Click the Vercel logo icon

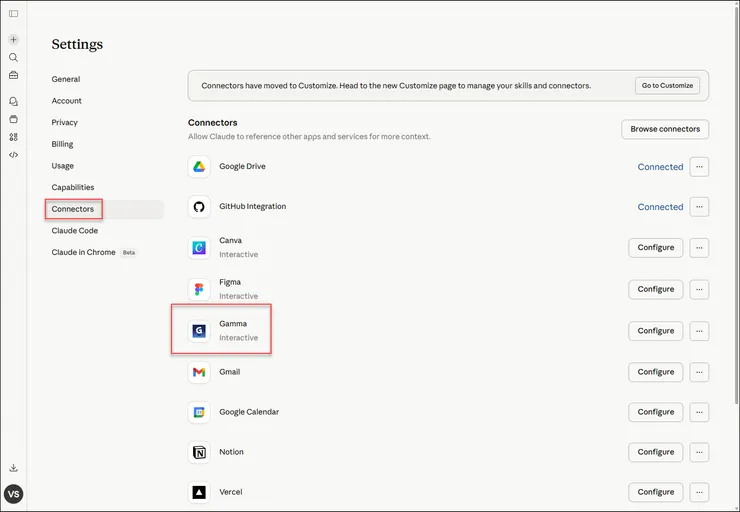pyautogui.click(x=199, y=493)
